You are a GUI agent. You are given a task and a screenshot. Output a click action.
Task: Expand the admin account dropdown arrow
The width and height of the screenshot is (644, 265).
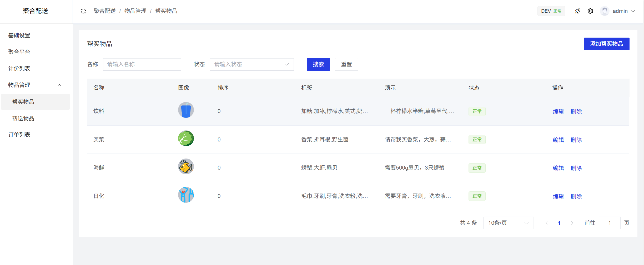click(633, 11)
